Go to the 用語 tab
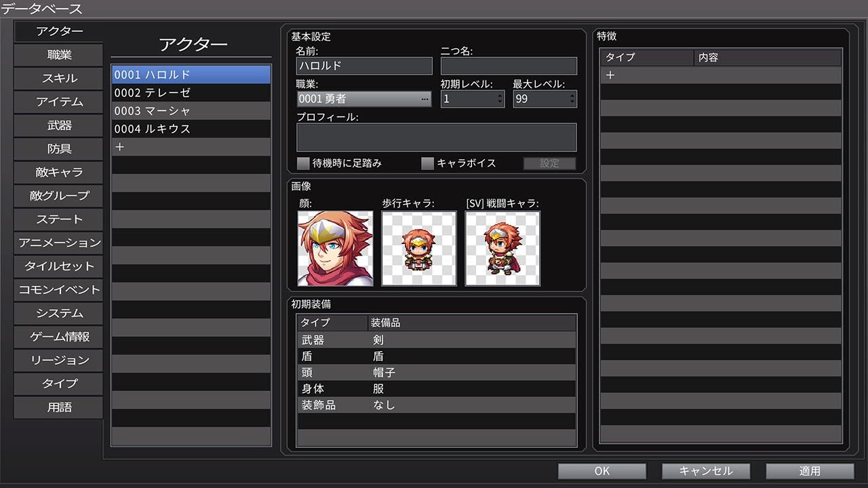 click(x=60, y=407)
